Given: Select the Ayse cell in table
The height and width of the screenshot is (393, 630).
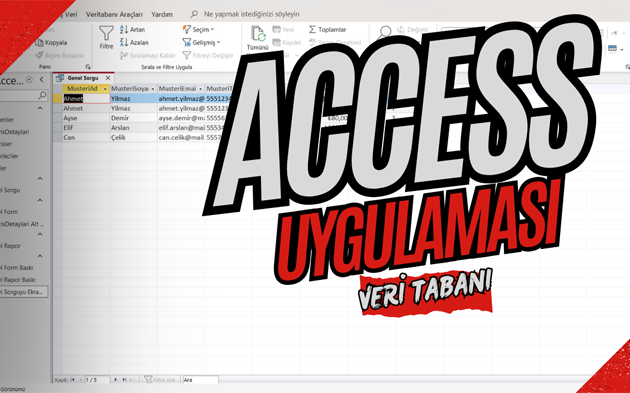Looking at the screenshot, I should pyautogui.click(x=86, y=118).
